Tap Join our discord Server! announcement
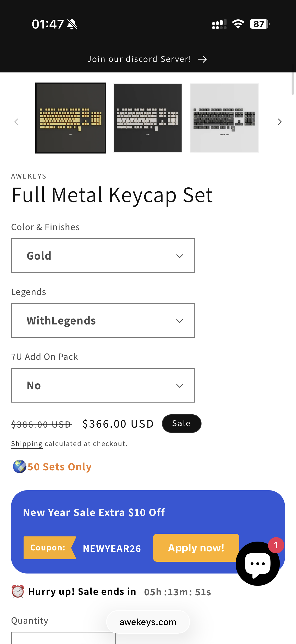This screenshot has height=644, width=296. click(x=139, y=59)
